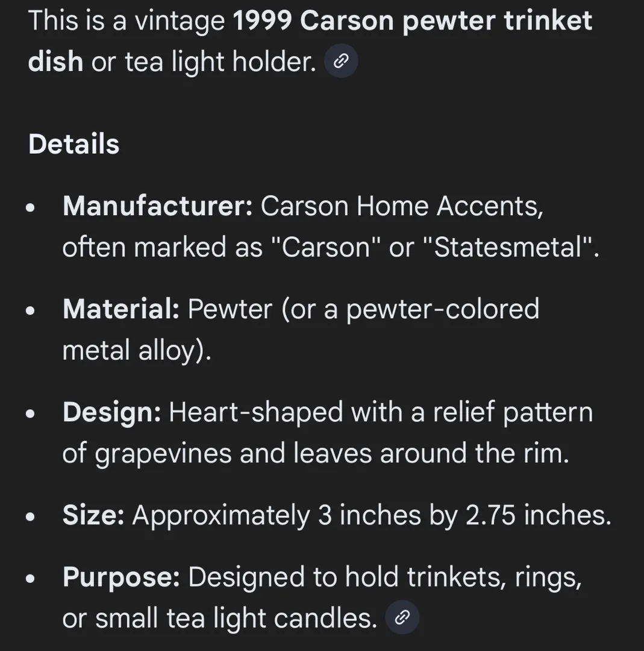Click the 'Details' heading
644x651 pixels.
(x=73, y=144)
